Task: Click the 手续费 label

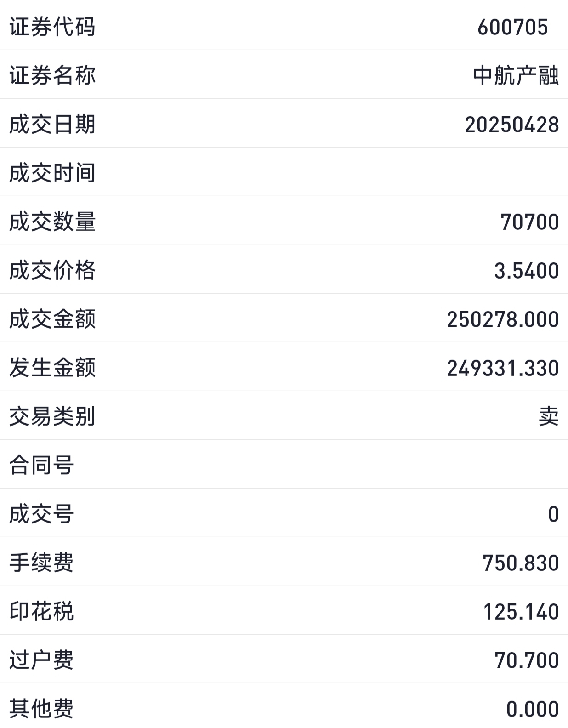Action: (41, 563)
